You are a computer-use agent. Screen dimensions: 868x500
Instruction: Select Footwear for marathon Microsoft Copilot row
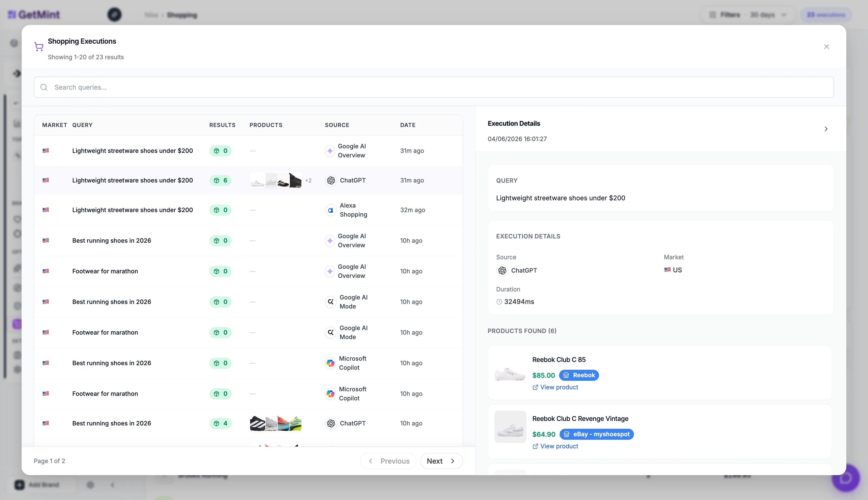[248, 394]
